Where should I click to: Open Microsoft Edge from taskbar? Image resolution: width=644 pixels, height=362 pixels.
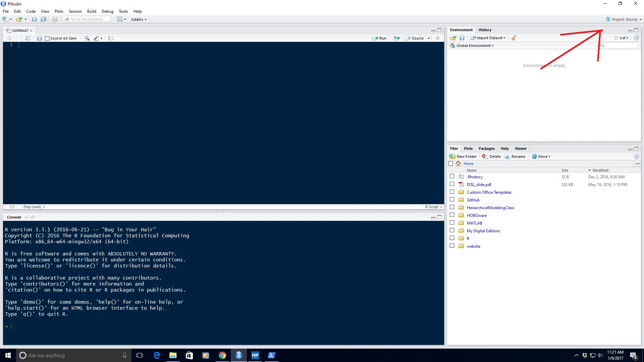coord(156,355)
